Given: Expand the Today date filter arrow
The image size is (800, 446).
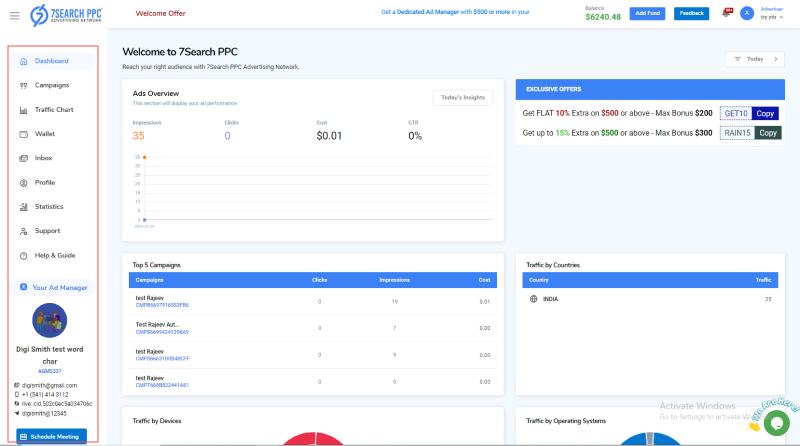Looking at the screenshot, I should pyautogui.click(x=776, y=59).
